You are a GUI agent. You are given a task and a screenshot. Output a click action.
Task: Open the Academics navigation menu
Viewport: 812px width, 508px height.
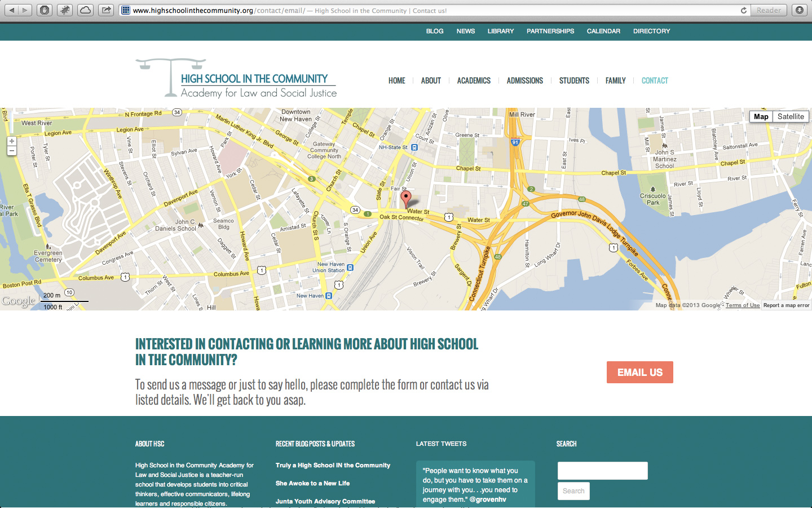coord(474,81)
